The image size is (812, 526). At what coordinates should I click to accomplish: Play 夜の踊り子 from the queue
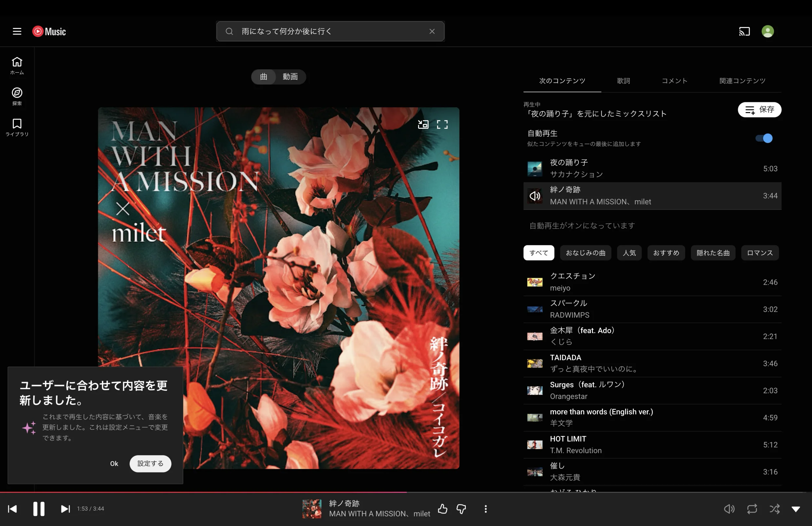pyautogui.click(x=652, y=169)
